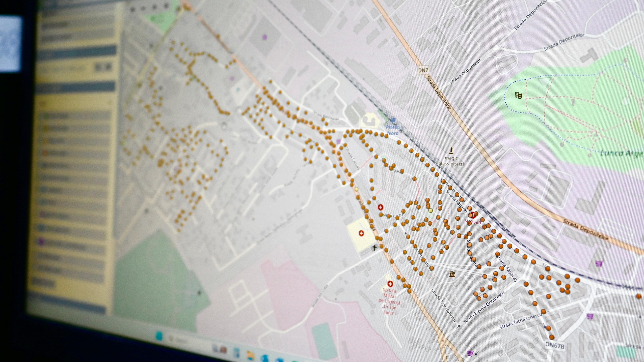Click the yellow point marker near Aleea Carpați
Screen dimensions: 644x362
[431, 211]
